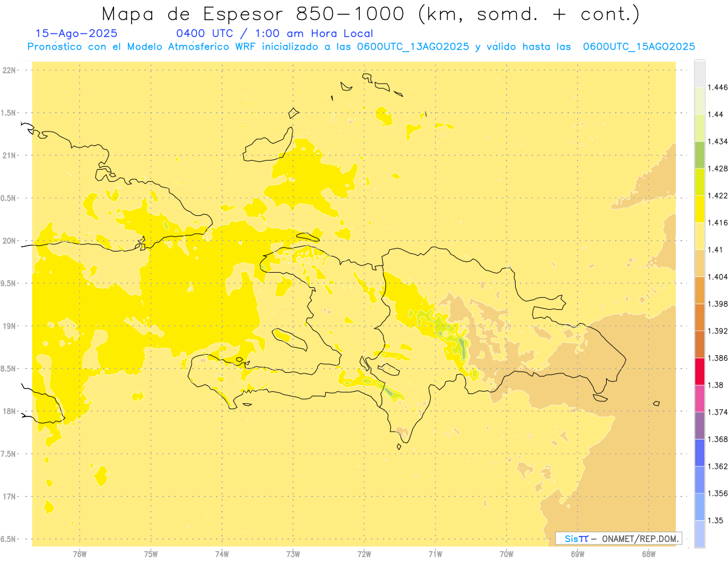Click the 'ONAMET/REP.DOM.' credit box
728x562 pixels.
point(619,538)
